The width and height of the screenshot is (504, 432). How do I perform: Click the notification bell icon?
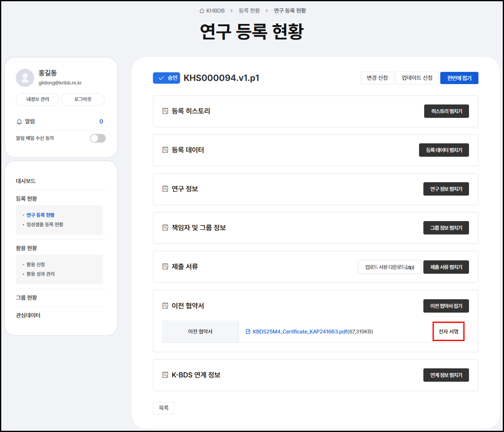pos(19,121)
